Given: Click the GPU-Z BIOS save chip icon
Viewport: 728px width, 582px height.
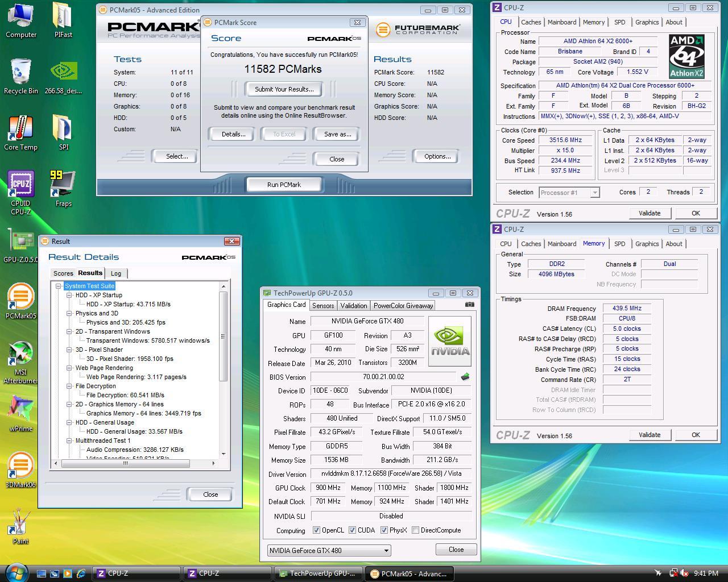Looking at the screenshot, I should [x=465, y=376].
